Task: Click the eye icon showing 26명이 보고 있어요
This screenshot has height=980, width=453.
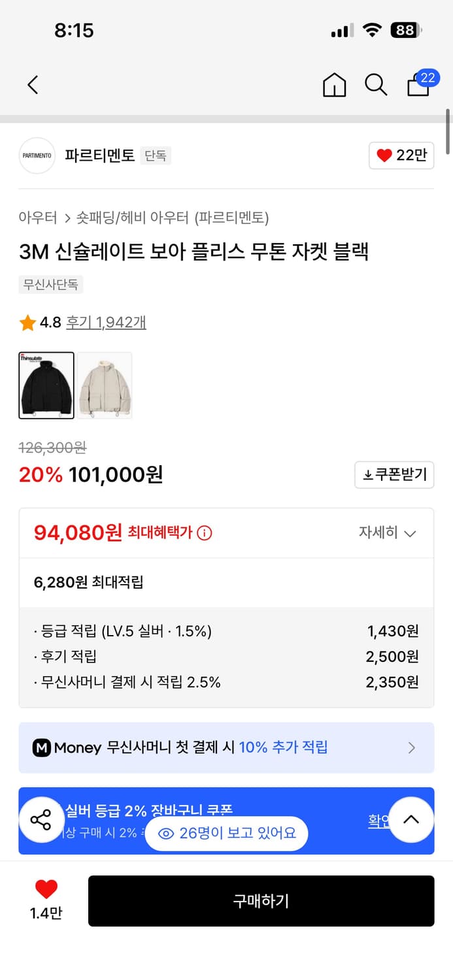Action: (166, 833)
